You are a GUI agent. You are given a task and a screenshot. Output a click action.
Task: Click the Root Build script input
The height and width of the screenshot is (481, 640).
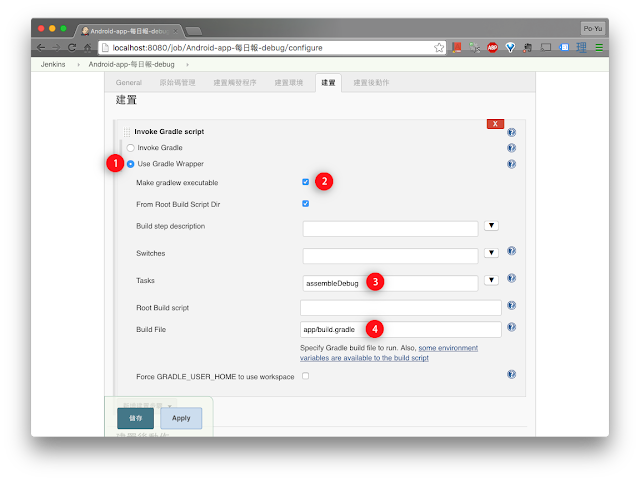pos(401,308)
